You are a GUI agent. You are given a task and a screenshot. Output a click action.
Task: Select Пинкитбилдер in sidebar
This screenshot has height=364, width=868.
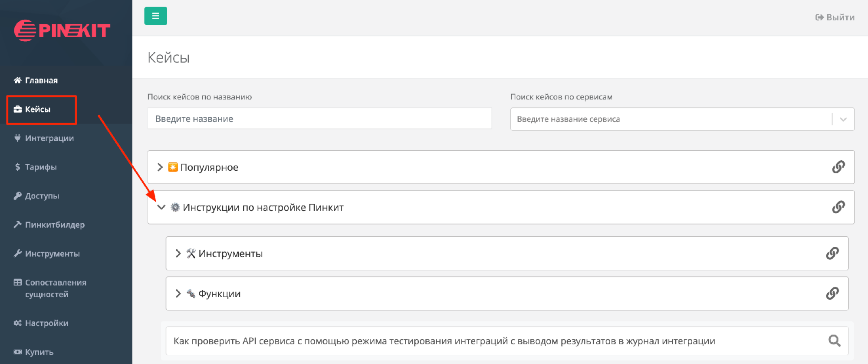pyautogui.click(x=54, y=225)
